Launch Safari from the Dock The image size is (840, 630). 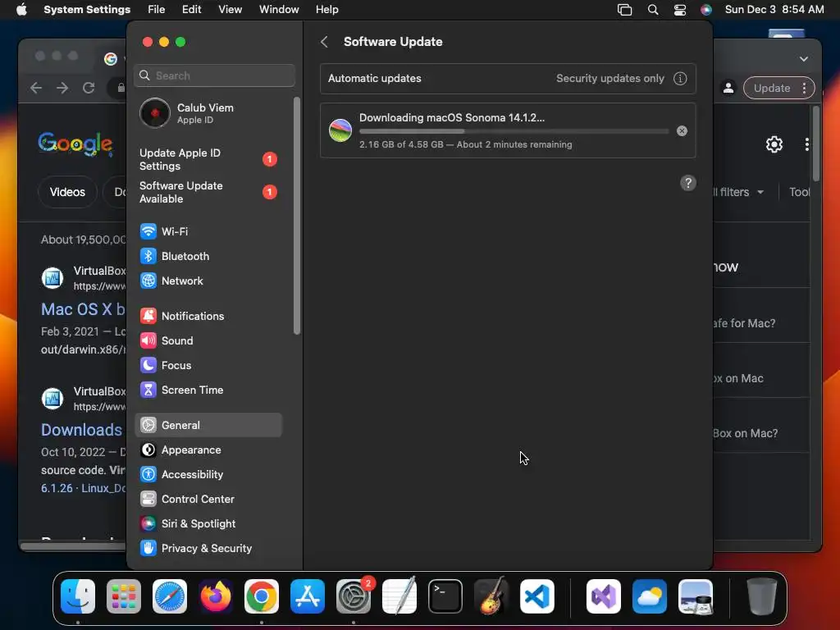point(170,596)
